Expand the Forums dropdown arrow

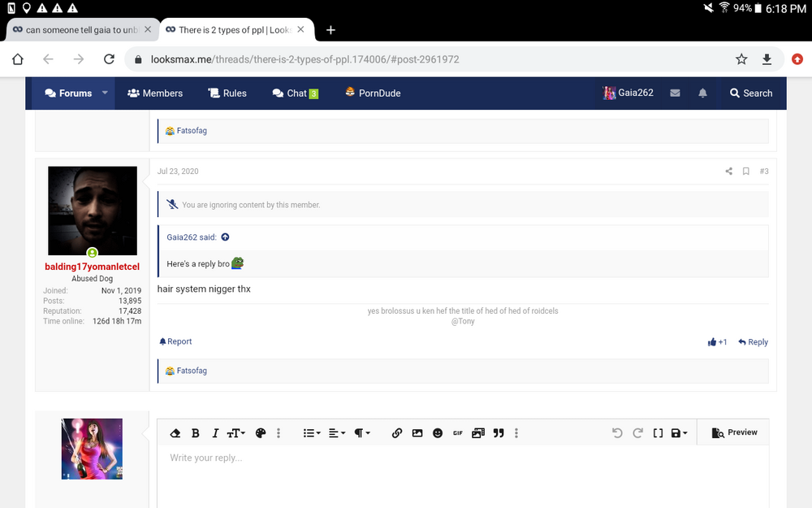[x=105, y=93]
